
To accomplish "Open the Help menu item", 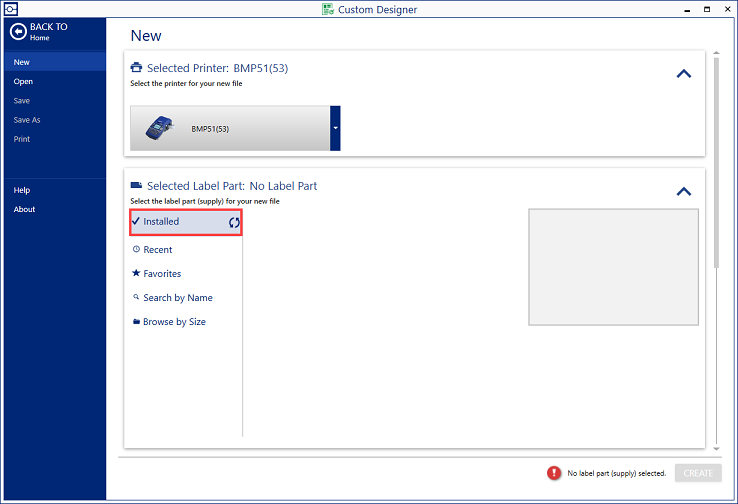I will pos(22,190).
